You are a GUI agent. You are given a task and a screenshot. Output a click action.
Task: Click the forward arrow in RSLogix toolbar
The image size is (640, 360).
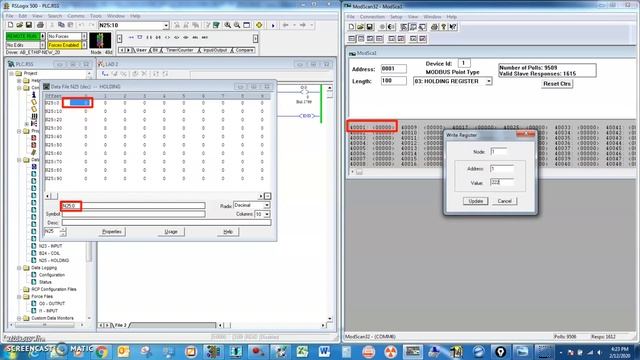[302, 25]
